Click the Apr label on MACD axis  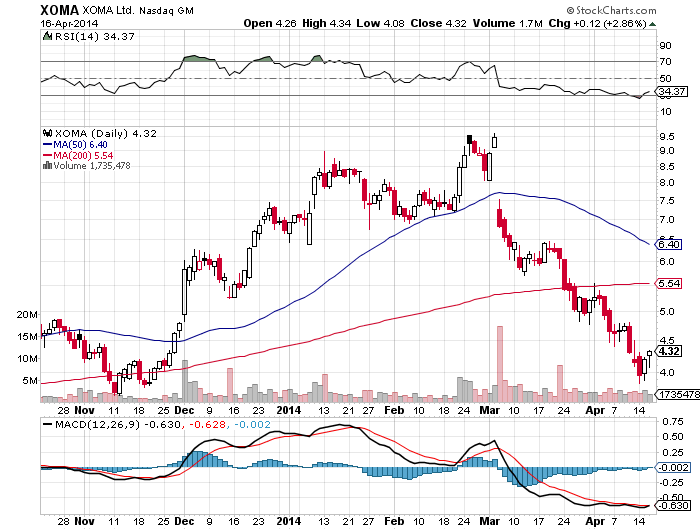595,521
